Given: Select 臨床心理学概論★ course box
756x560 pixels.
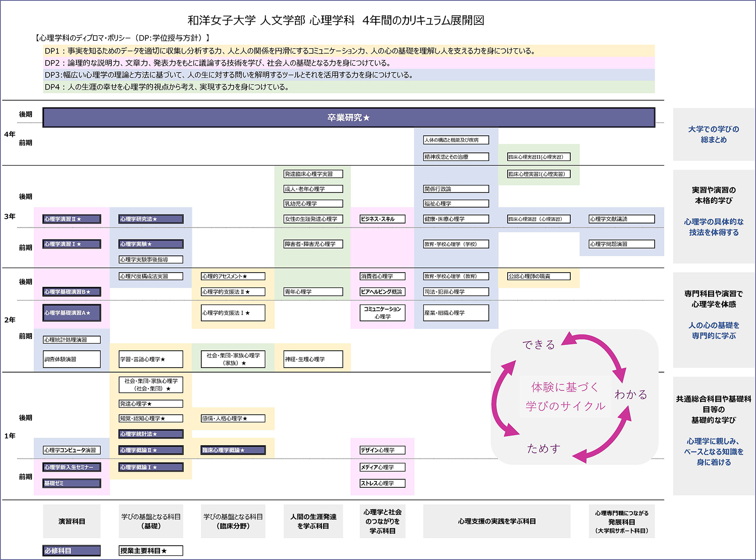Looking at the screenshot, I should click(233, 450).
